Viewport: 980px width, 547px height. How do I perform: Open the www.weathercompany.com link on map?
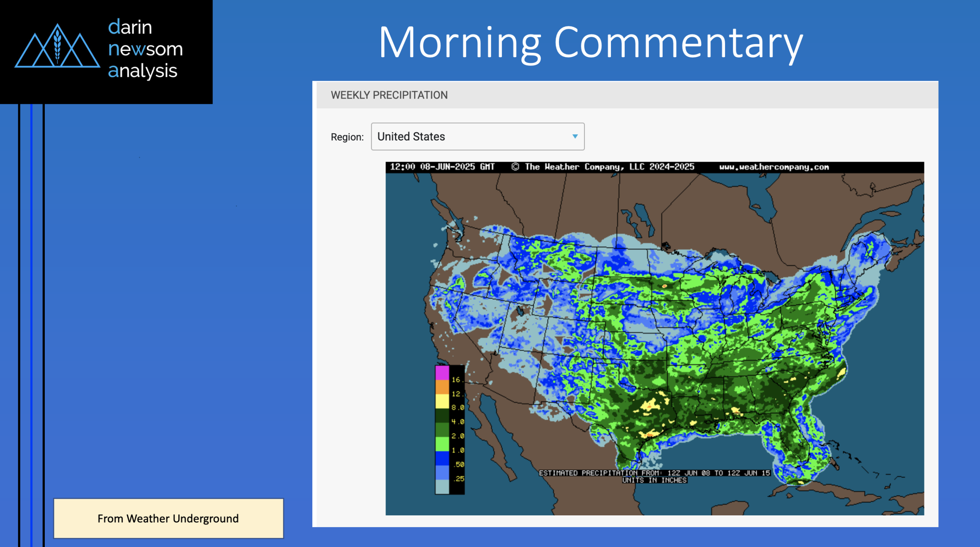point(774,167)
